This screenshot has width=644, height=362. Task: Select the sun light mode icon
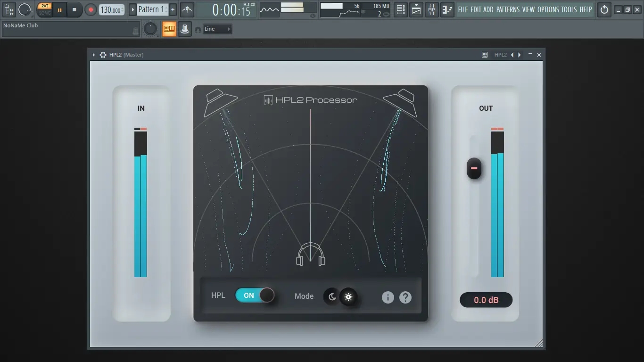(x=348, y=297)
